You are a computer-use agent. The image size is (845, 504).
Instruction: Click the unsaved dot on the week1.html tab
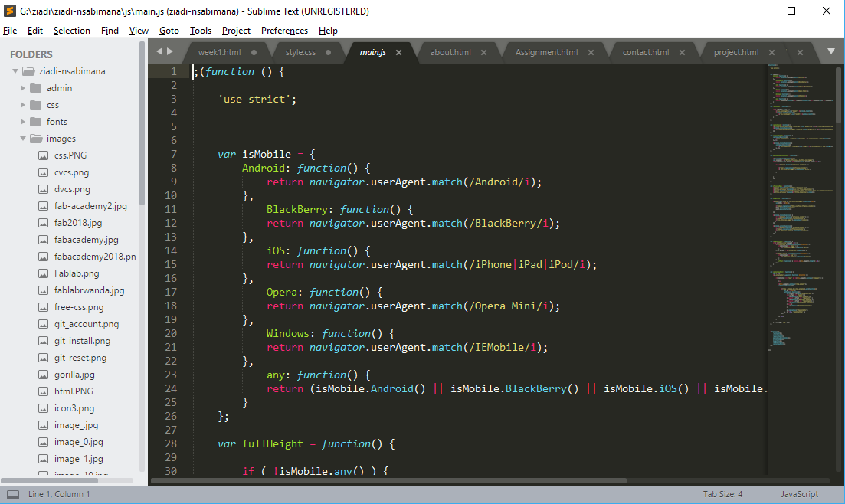coord(254,52)
